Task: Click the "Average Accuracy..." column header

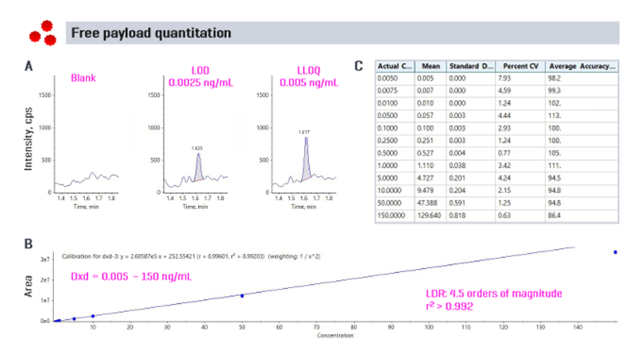Action: (582, 66)
